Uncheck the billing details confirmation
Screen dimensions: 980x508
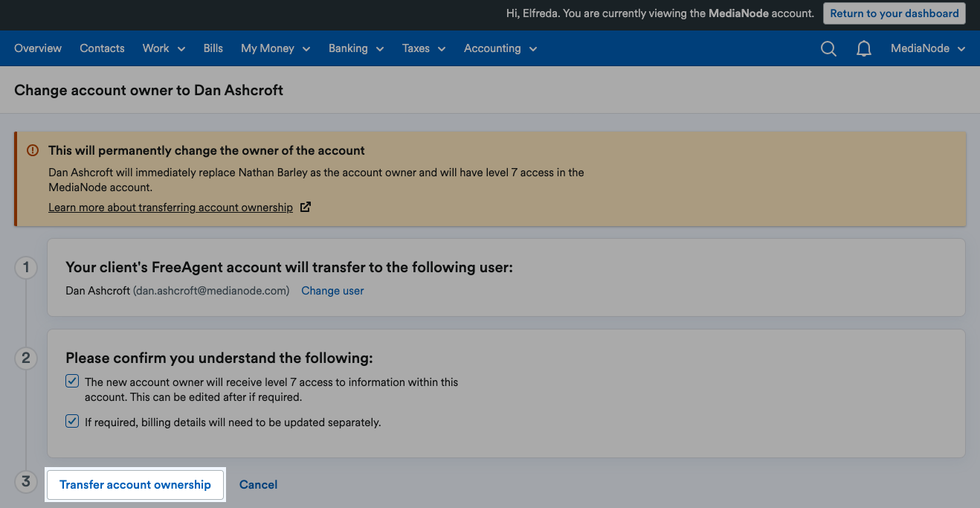point(71,420)
